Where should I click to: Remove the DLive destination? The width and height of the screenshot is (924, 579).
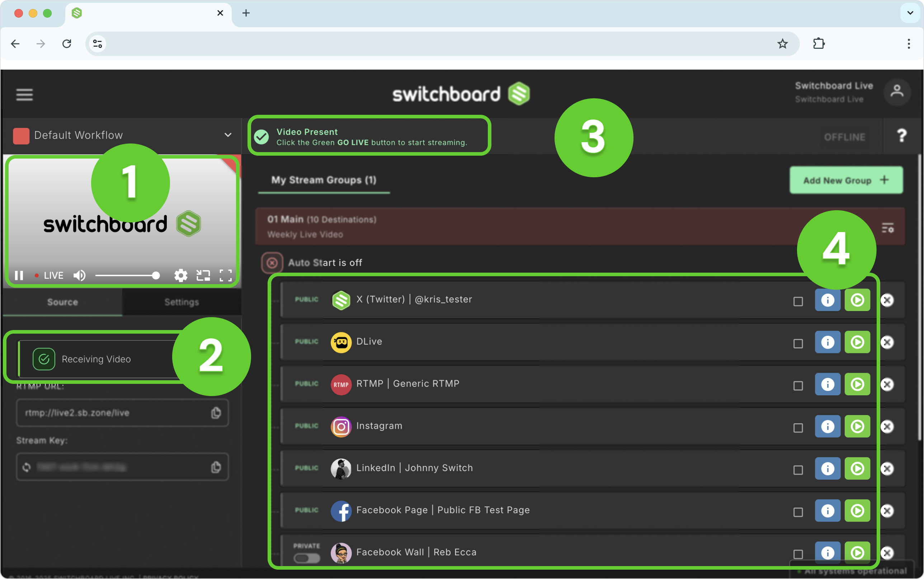click(887, 342)
